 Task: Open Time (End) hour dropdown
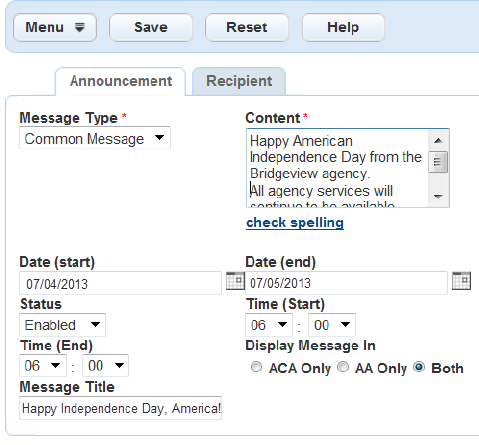tap(43, 366)
